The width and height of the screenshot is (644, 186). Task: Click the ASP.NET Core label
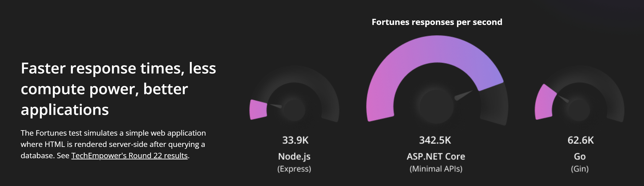click(x=436, y=157)
